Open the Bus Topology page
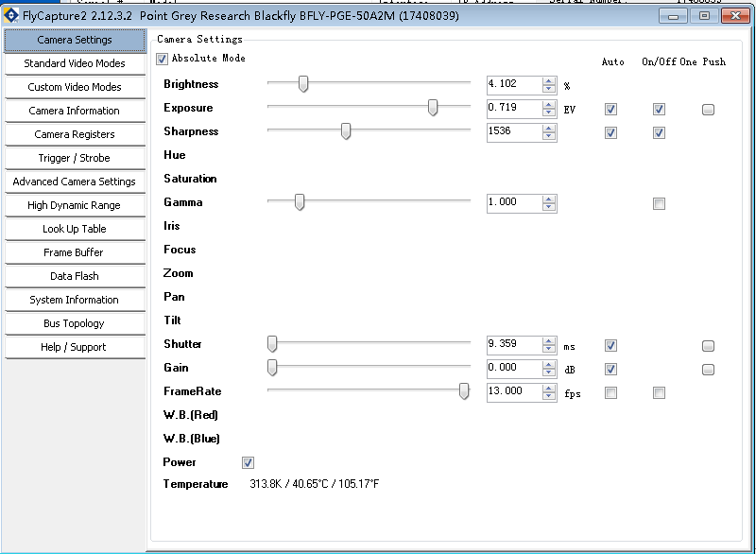Image resolution: width=756 pixels, height=554 pixels. (x=75, y=323)
